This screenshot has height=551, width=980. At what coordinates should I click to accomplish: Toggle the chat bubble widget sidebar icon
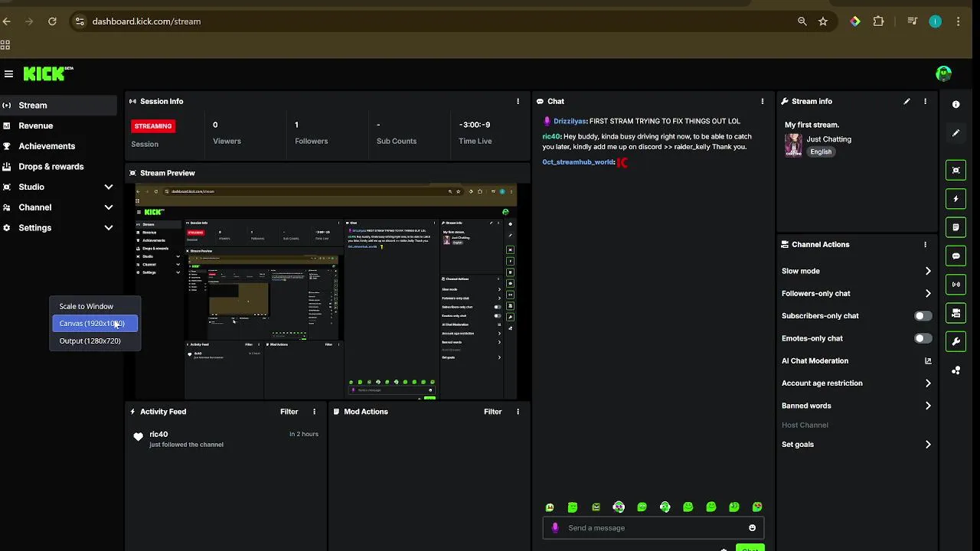tap(955, 256)
